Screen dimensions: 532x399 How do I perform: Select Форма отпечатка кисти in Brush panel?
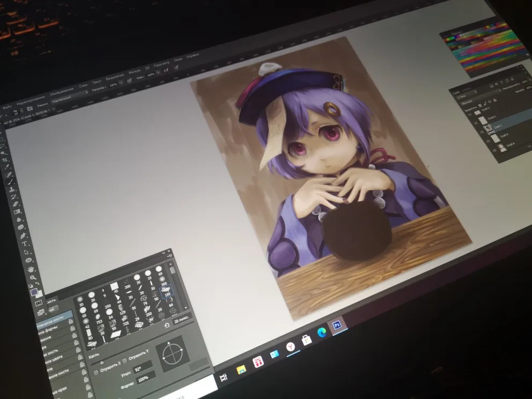point(55,319)
